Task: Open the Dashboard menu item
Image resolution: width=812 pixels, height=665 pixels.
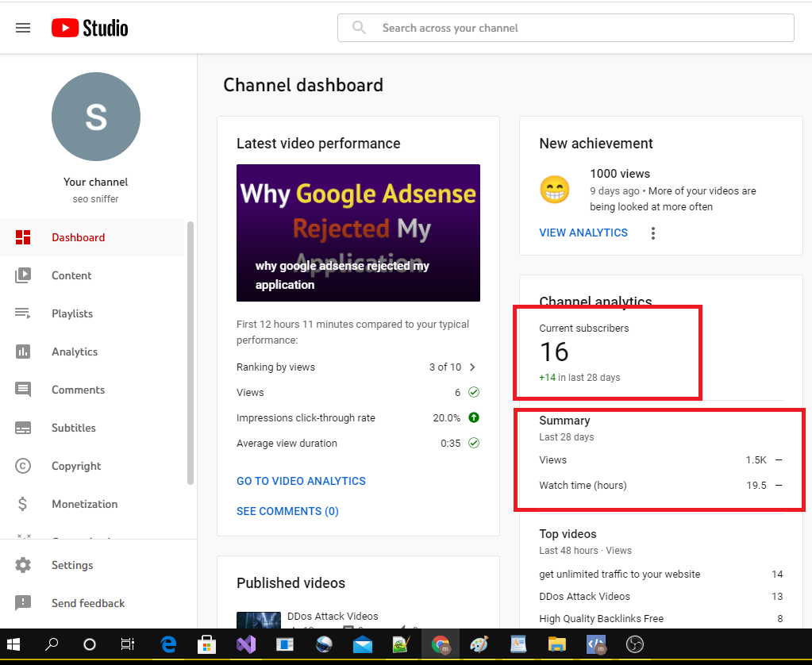Action: (x=92, y=237)
